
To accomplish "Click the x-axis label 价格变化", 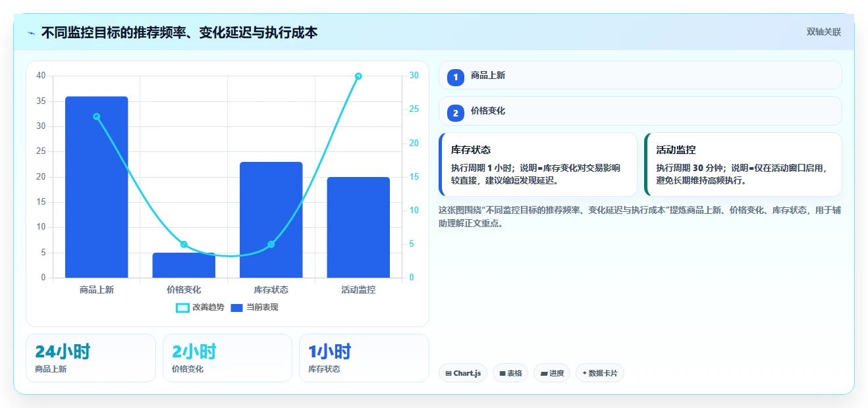I will [184, 290].
